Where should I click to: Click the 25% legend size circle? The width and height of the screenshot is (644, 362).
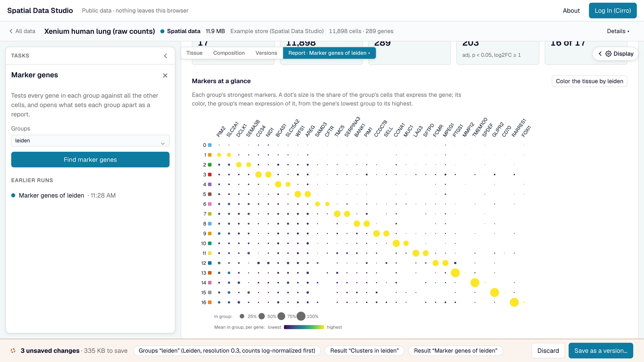(x=242, y=316)
